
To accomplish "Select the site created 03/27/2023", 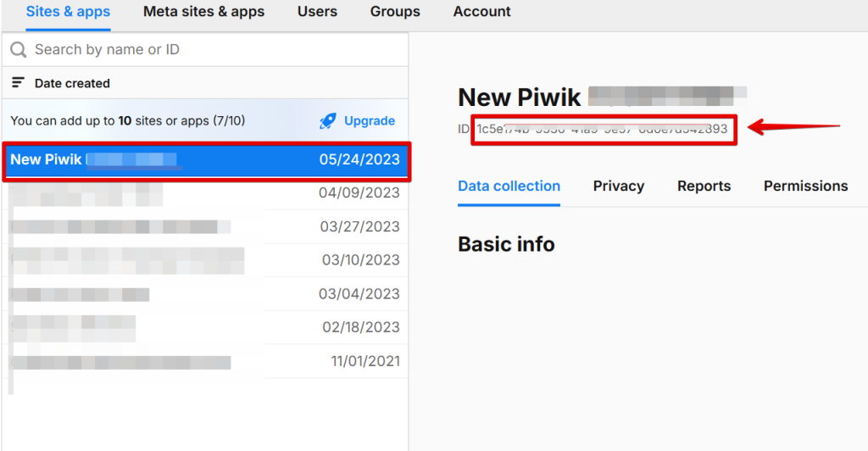I will coord(205,227).
